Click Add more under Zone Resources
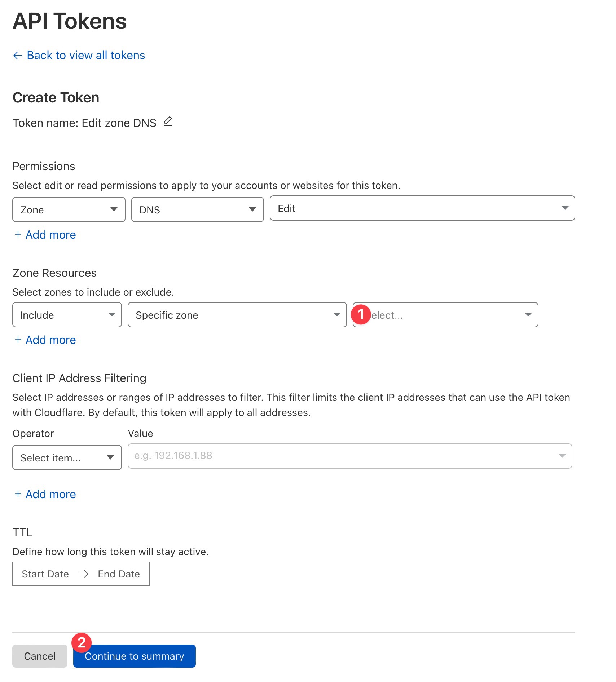This screenshot has height=682, width=616. click(45, 340)
